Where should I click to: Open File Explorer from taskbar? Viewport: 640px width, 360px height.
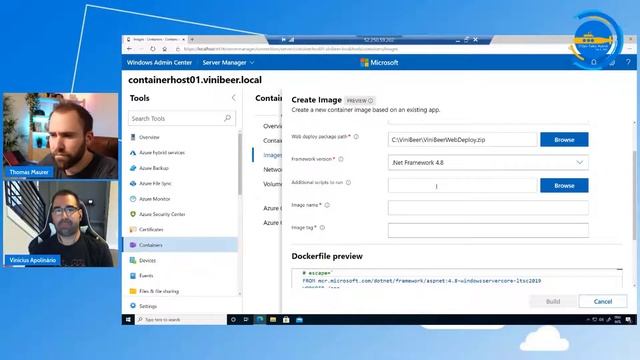coord(273,320)
